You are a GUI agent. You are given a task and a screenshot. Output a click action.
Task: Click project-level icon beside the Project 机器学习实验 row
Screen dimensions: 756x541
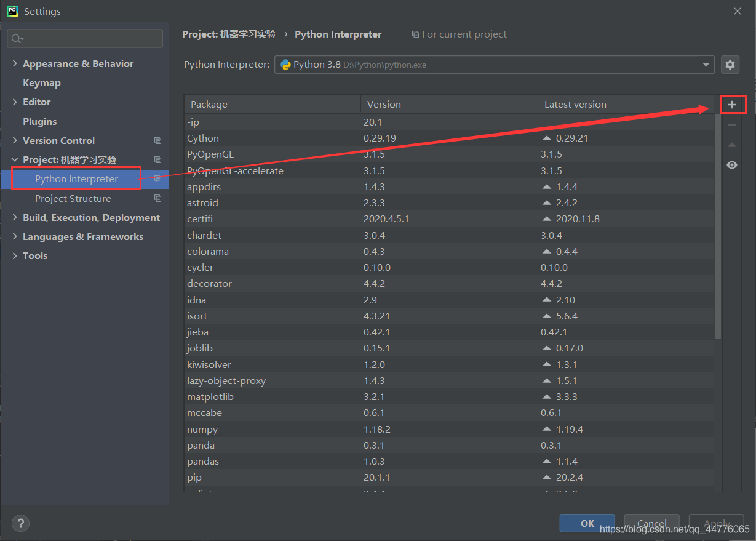click(x=157, y=159)
